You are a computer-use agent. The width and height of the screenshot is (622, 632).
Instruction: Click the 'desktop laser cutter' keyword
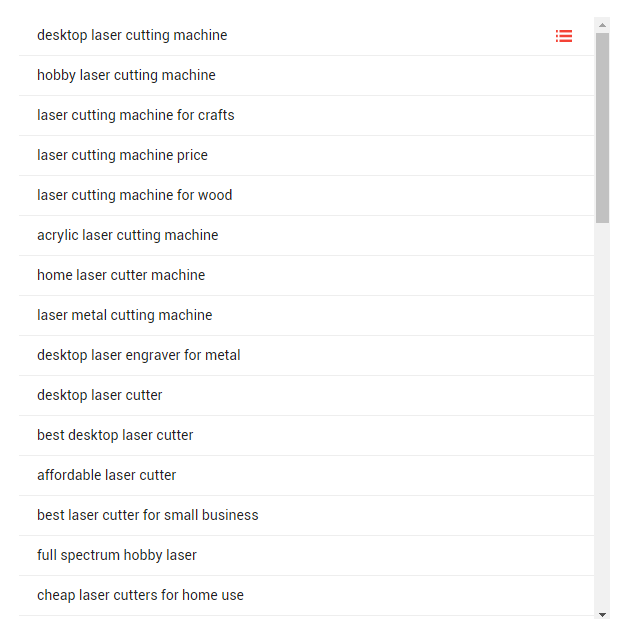click(x=100, y=395)
